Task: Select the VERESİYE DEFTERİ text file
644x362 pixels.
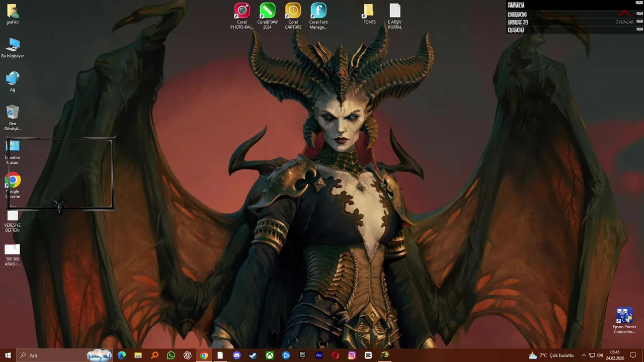Action: 13,221
